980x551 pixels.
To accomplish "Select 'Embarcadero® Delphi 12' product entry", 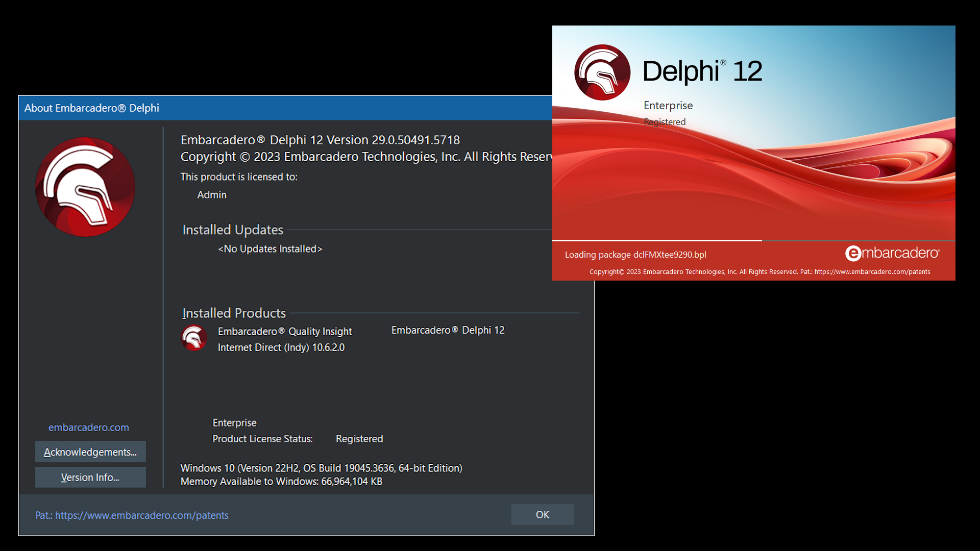I will point(448,330).
